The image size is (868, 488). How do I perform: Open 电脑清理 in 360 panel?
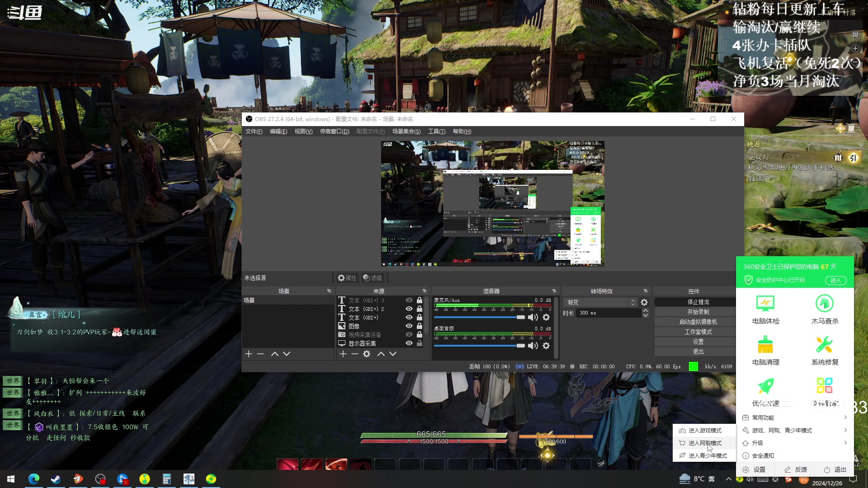[765, 351]
